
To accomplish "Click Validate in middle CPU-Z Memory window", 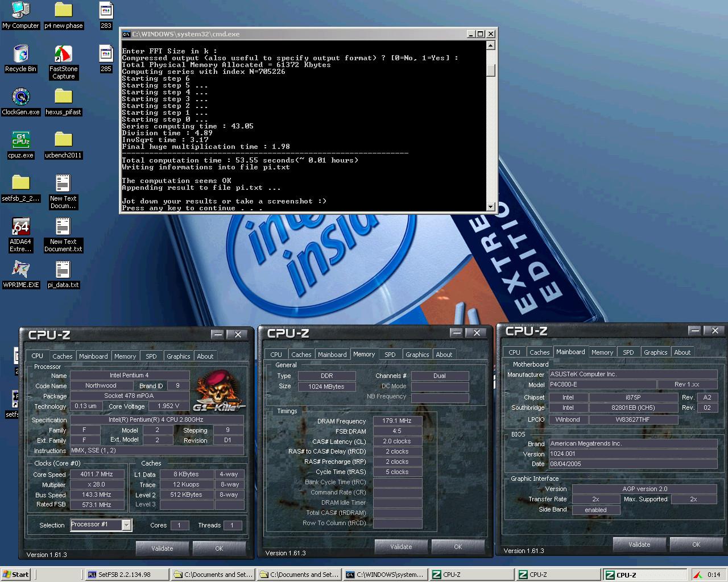I will tap(401, 547).
